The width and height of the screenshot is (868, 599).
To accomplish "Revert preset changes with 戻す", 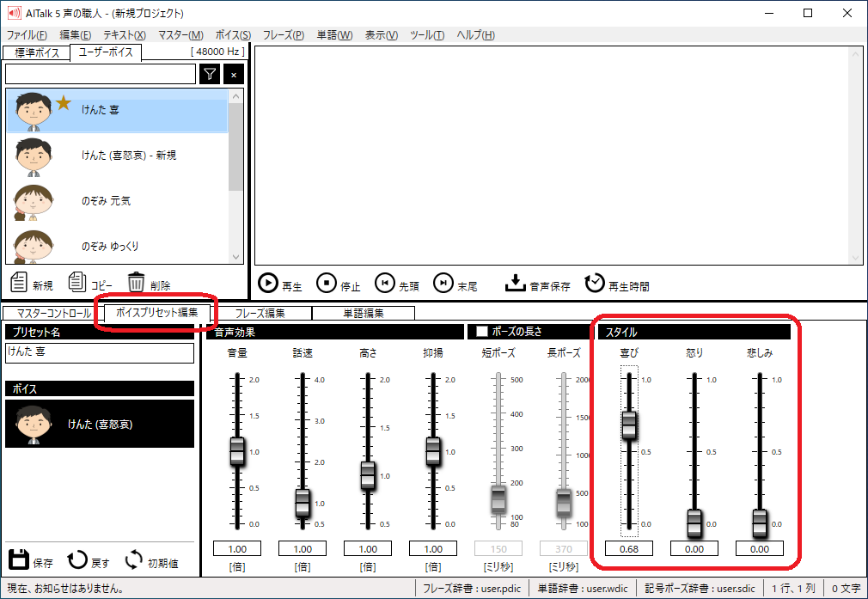I will [x=89, y=560].
